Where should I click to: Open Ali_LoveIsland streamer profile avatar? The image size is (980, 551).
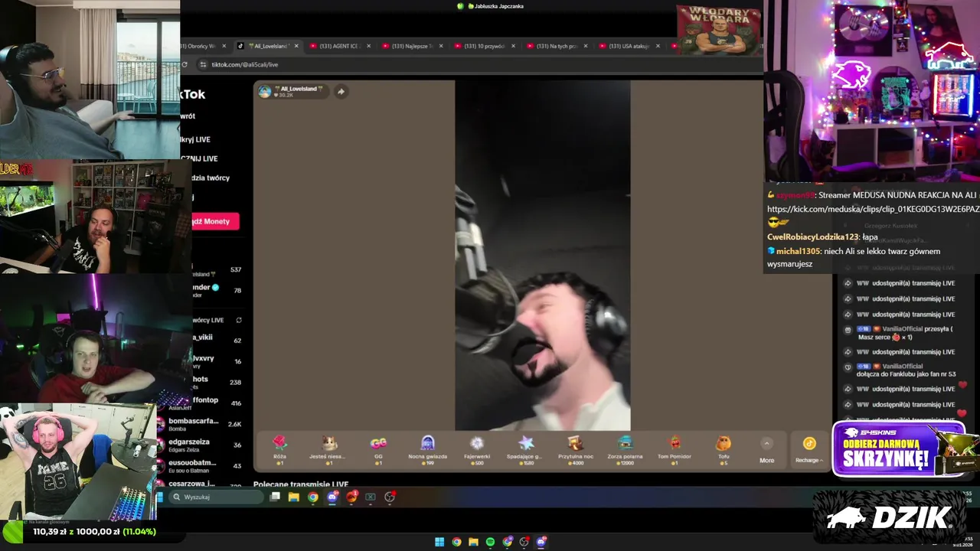[265, 92]
